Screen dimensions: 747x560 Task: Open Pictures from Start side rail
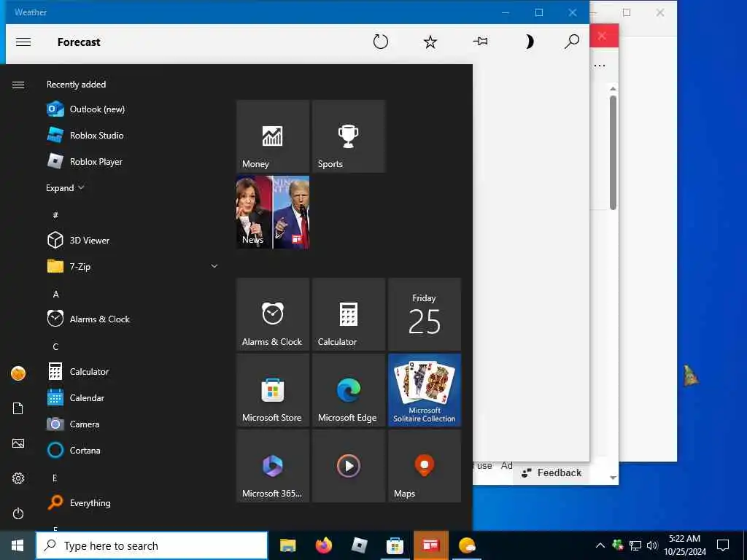pos(18,443)
